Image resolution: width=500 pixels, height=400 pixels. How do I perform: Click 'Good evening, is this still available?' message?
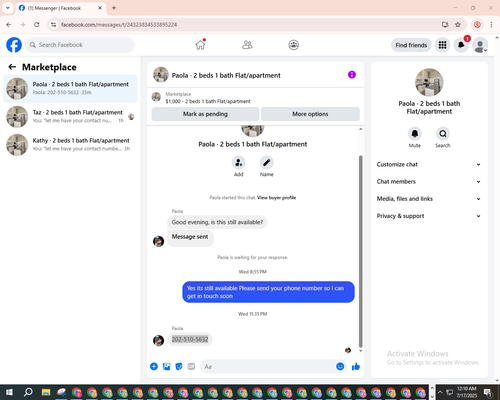[x=217, y=222]
